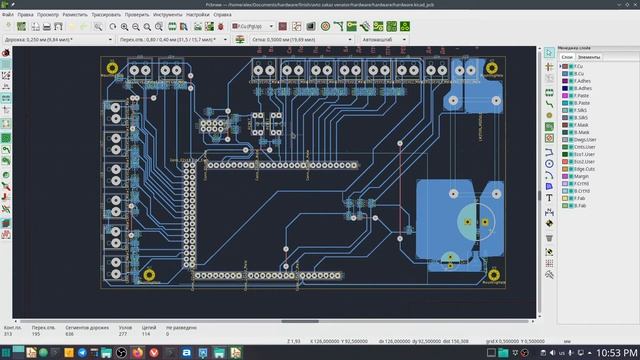Image resolution: width=640 pixels, height=360 pixels.
Task: Run design rules check ladybug icon
Action: pos(221,27)
